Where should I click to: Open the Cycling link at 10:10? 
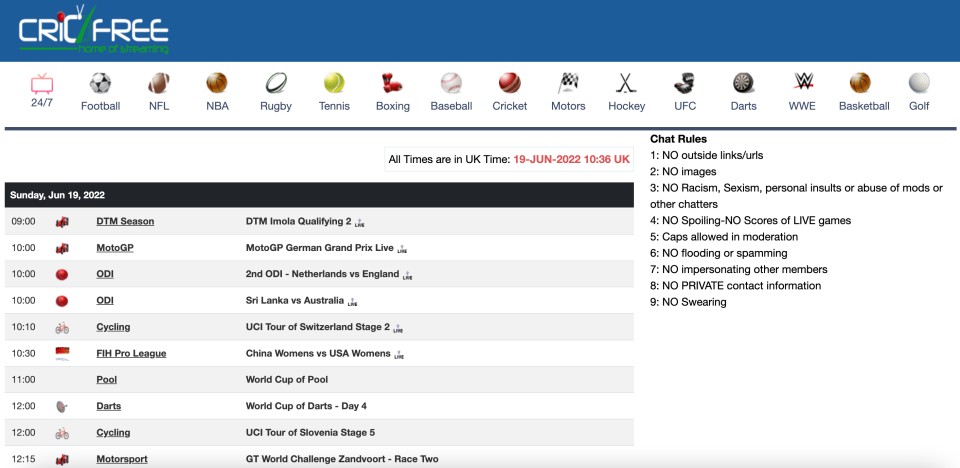click(x=113, y=327)
